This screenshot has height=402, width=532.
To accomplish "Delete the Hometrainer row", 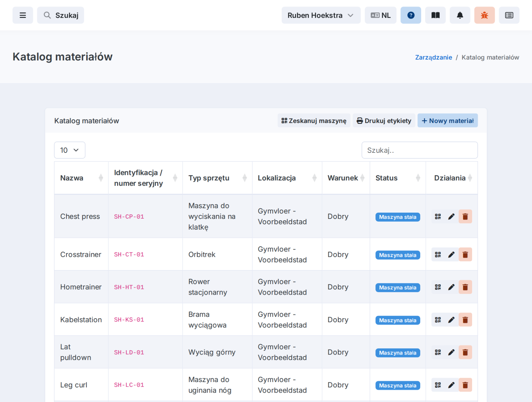I will (x=465, y=287).
